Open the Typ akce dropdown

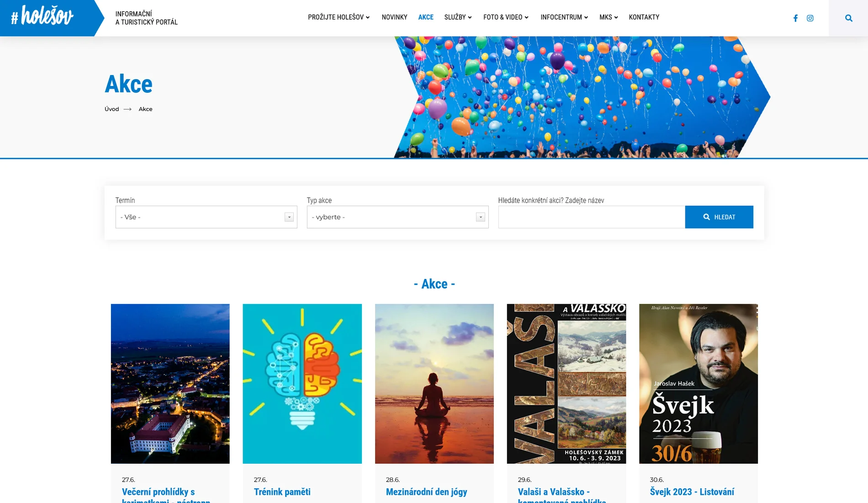point(397,217)
